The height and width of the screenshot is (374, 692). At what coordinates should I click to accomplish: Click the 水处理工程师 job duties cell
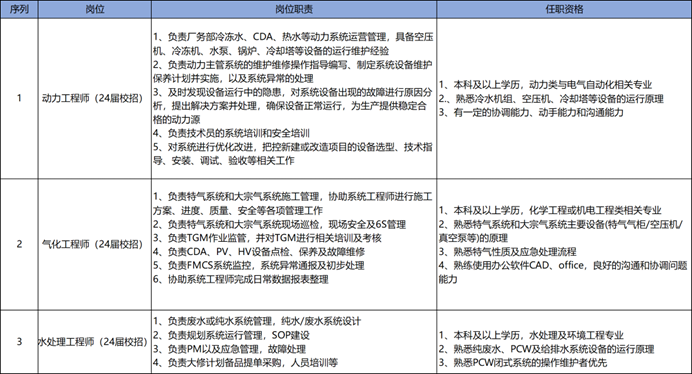tap(294, 342)
